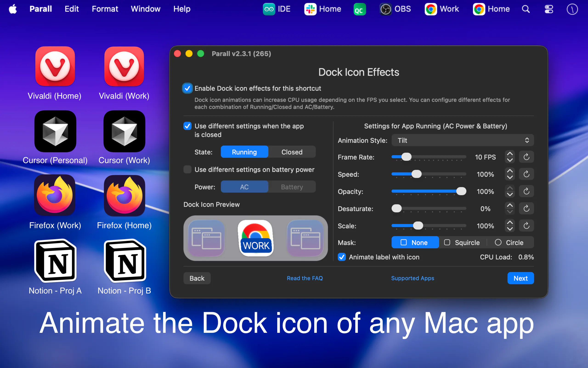Screen dimensions: 588x368
Task: Reset the Desaturate value to default
Action: 526,209
